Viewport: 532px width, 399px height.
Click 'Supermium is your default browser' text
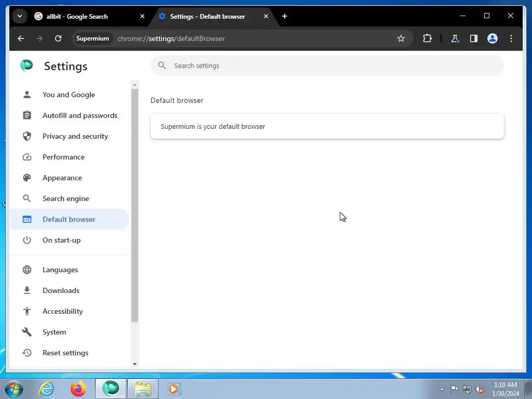(212, 127)
